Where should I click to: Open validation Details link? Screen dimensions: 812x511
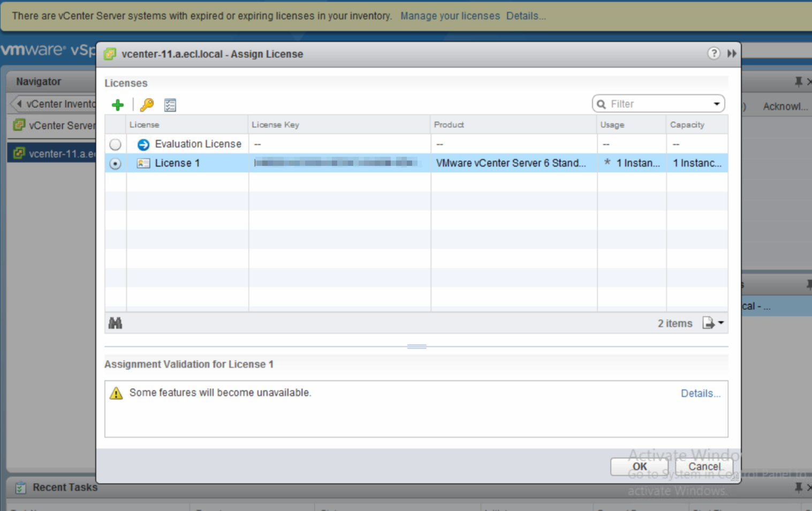pos(701,393)
